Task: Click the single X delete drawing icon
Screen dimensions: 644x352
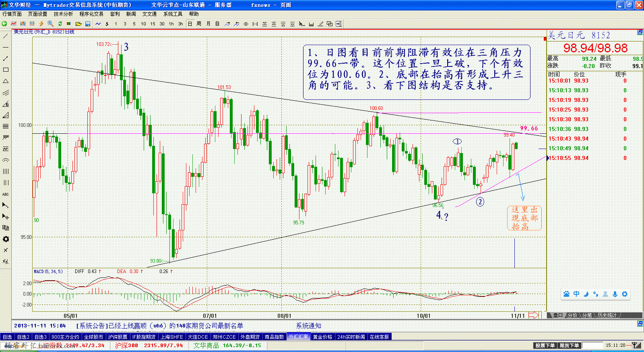Action: [x=6, y=251]
